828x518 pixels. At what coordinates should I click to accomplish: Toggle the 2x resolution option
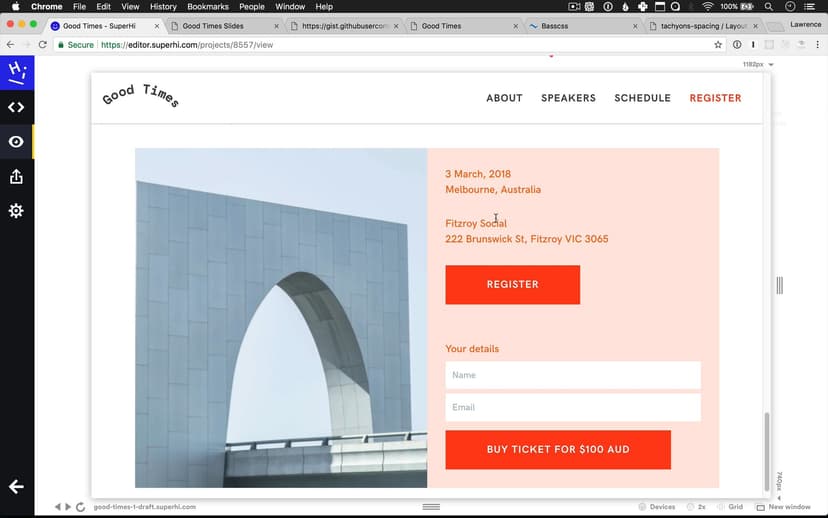(698, 507)
